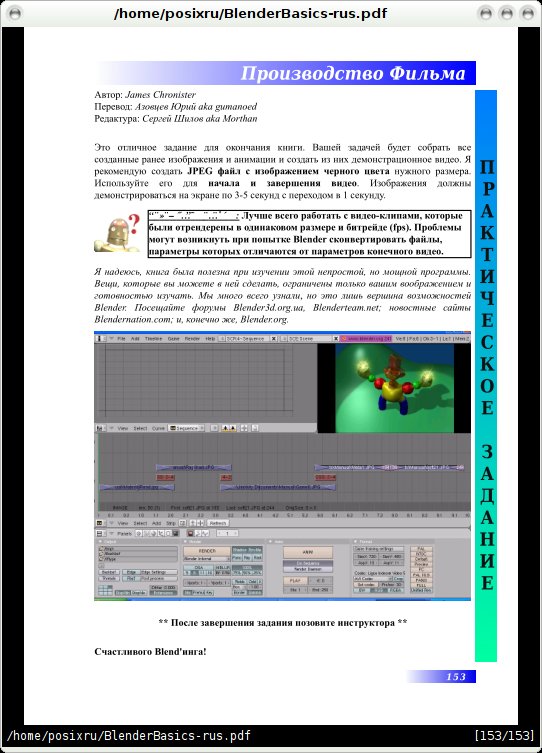Click the large ANIM button
This screenshot has width=542, height=753.
(x=308, y=552)
